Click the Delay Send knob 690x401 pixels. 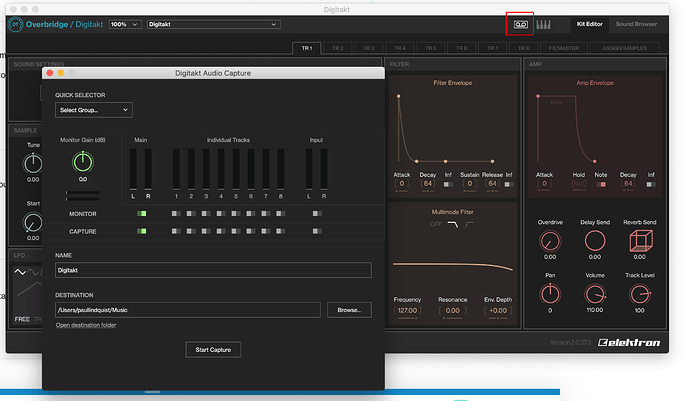(595, 241)
